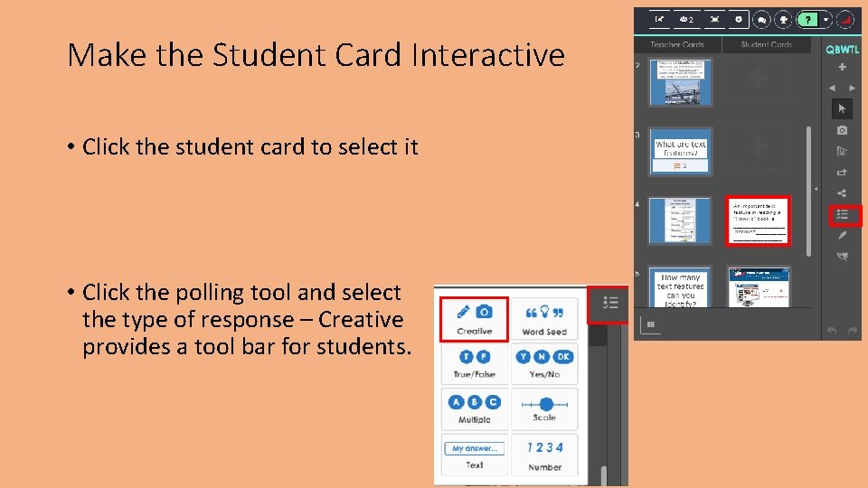Select student card 4 with 'An important text feature'
Image resolution: width=868 pixels, height=488 pixels.
[x=758, y=221]
